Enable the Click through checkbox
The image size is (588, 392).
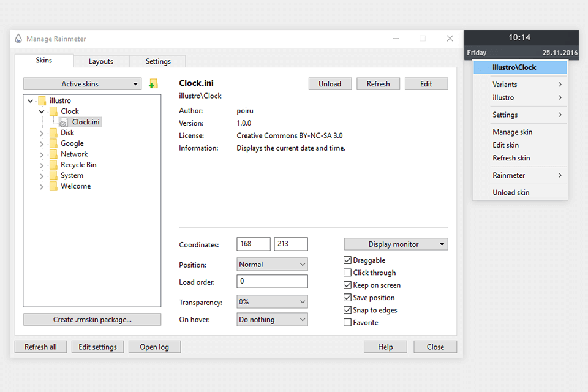(348, 273)
